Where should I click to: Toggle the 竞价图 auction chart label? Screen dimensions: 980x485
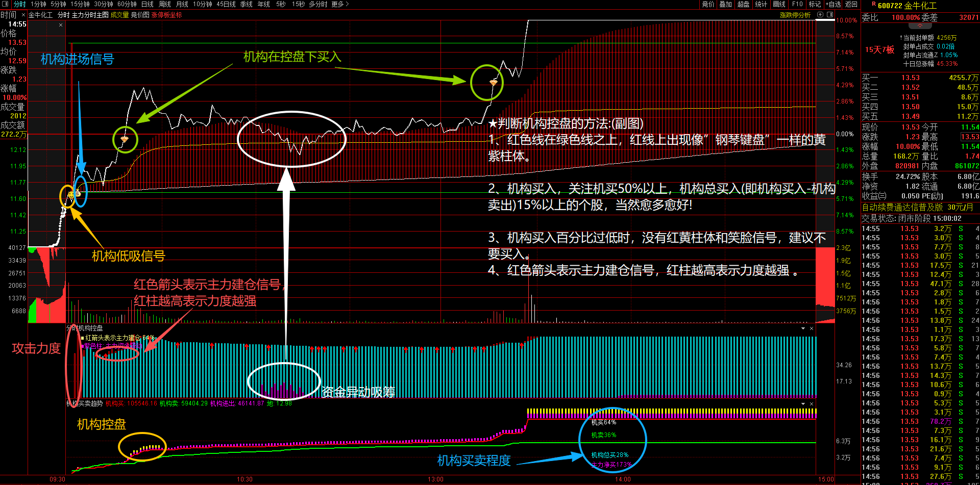140,15
